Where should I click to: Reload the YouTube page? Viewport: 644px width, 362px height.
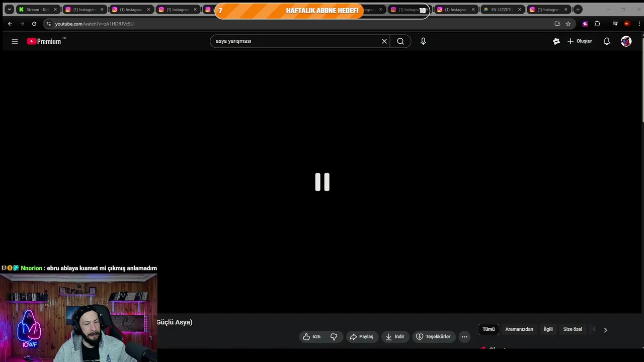tap(34, 24)
